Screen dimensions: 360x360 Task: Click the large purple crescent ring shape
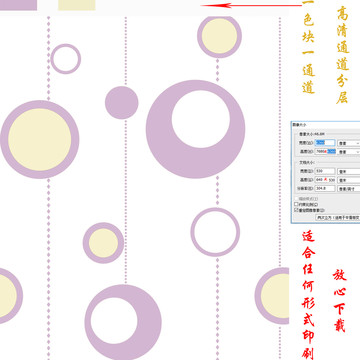[x=195, y=129]
